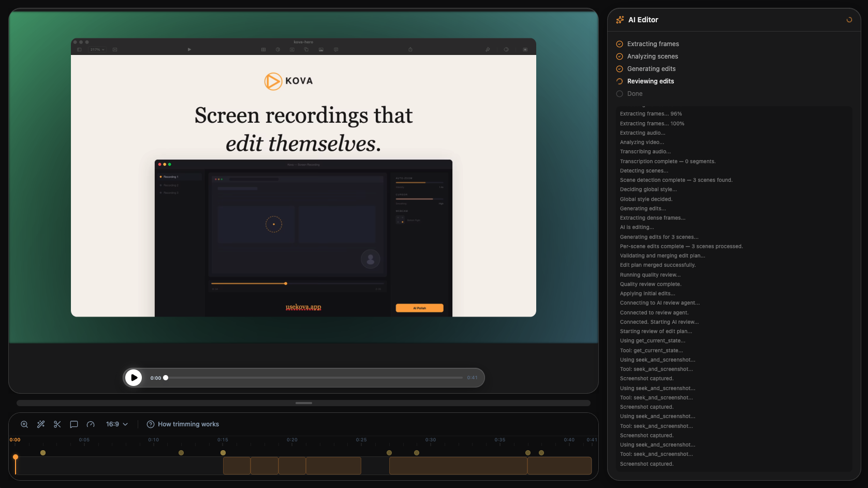868x488 pixels.
Task: Click log line 'Extracting dense frames...'
Action: coord(653,218)
